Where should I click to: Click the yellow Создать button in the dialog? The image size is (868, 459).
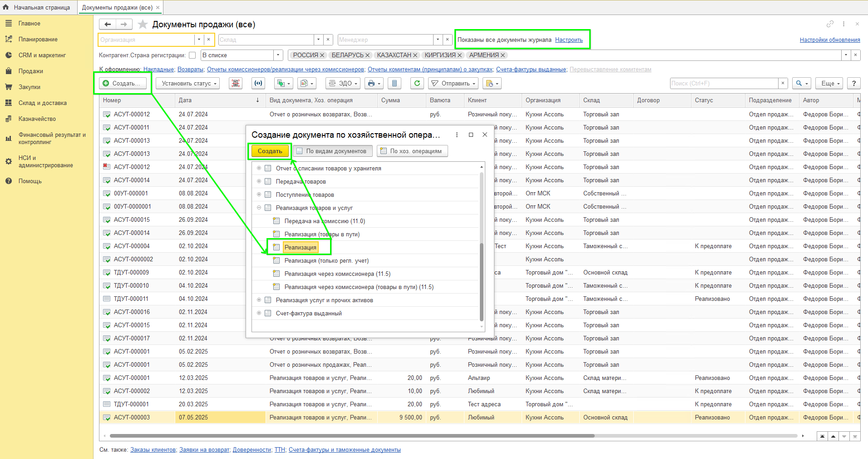pos(270,151)
